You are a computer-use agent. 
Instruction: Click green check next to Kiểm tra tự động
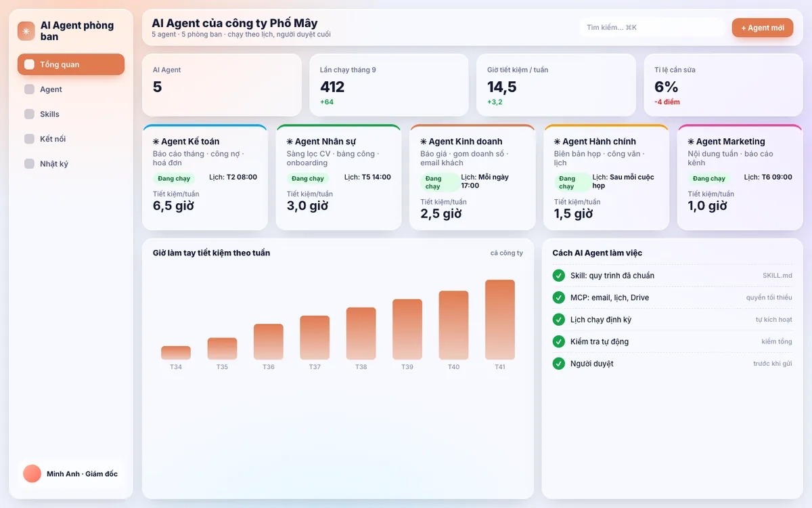tap(559, 341)
